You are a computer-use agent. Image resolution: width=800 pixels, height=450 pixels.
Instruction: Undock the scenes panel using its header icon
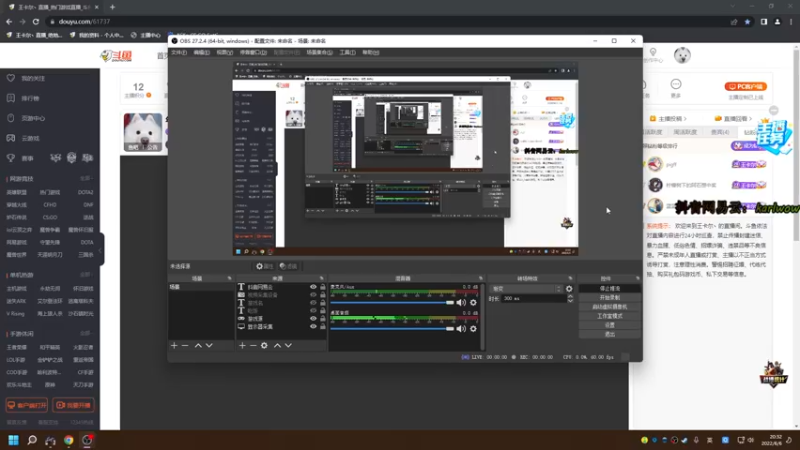[x=230, y=279]
